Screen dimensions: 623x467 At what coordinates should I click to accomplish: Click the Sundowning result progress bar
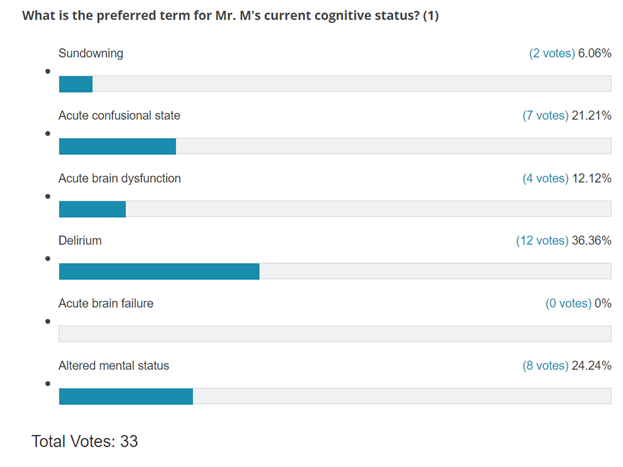tap(335, 84)
